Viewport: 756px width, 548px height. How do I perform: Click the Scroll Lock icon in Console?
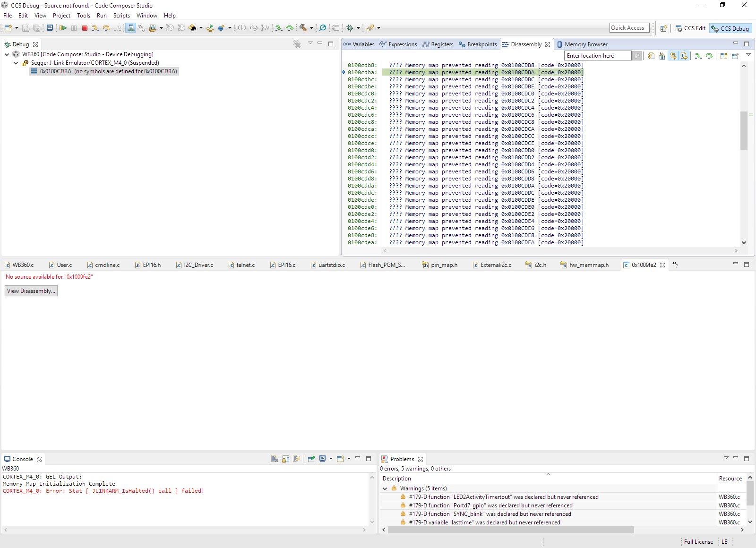pyautogui.click(x=286, y=459)
